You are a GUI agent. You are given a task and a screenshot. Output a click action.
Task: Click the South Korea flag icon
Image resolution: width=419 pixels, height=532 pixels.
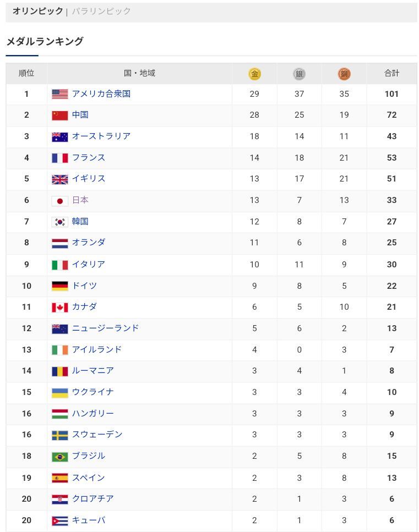60,222
